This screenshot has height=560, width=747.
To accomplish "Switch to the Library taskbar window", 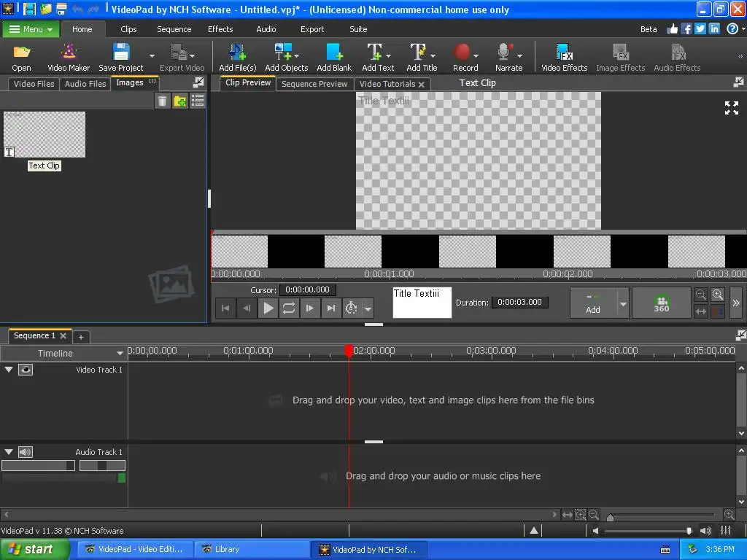I will point(252,549).
